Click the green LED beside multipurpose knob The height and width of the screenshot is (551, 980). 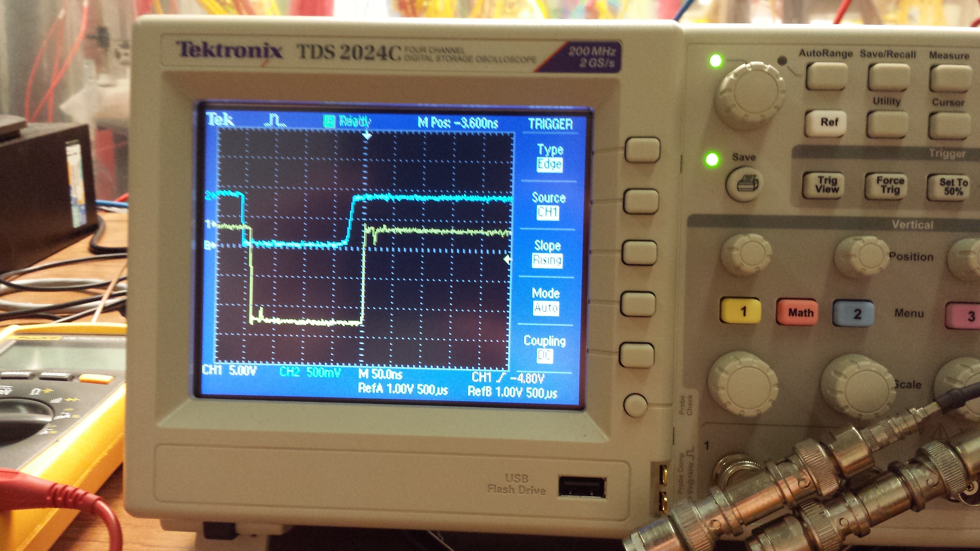[716, 61]
